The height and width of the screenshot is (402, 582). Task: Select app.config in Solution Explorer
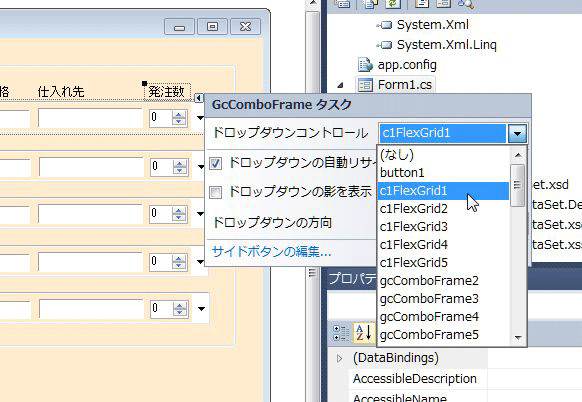click(407, 65)
